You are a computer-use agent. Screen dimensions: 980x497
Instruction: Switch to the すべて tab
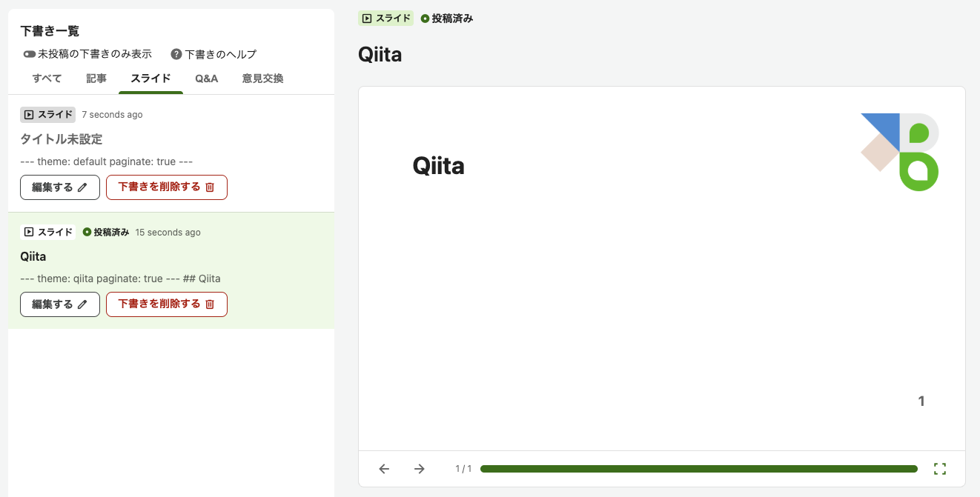tap(47, 79)
